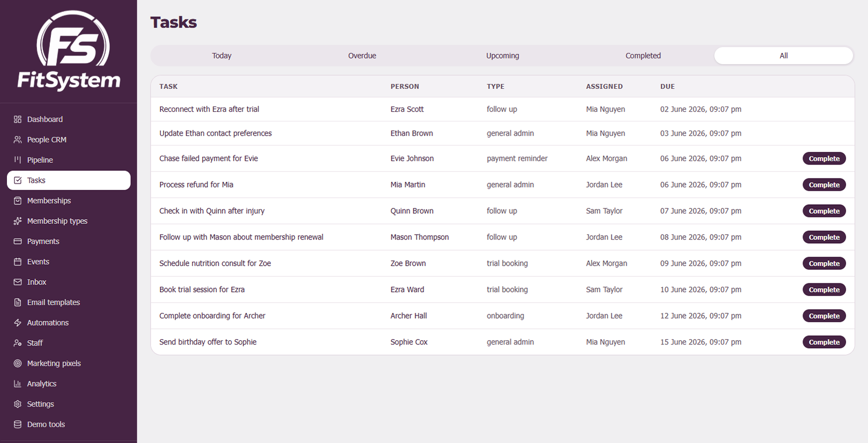Complete Send birthday offer to Sophie

(x=824, y=342)
